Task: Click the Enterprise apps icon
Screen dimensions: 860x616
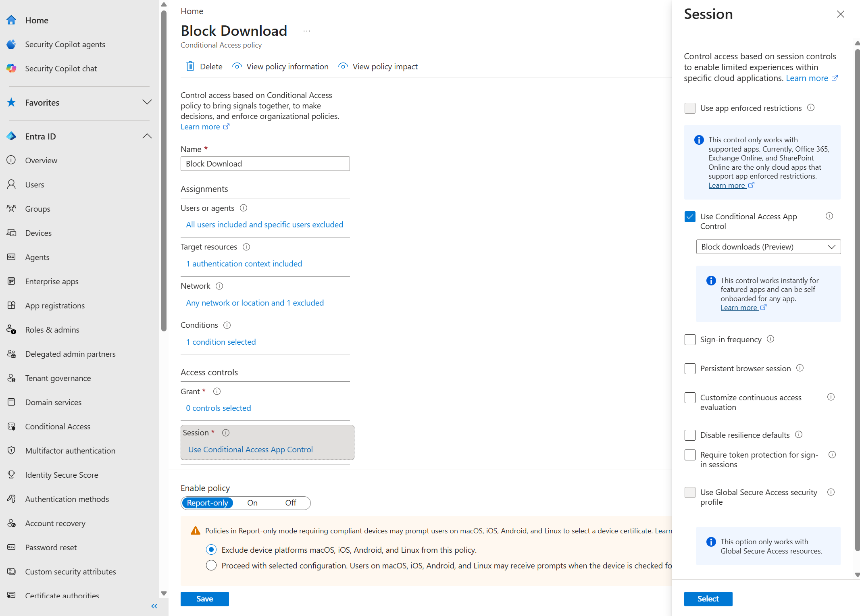Action: pos(11,281)
